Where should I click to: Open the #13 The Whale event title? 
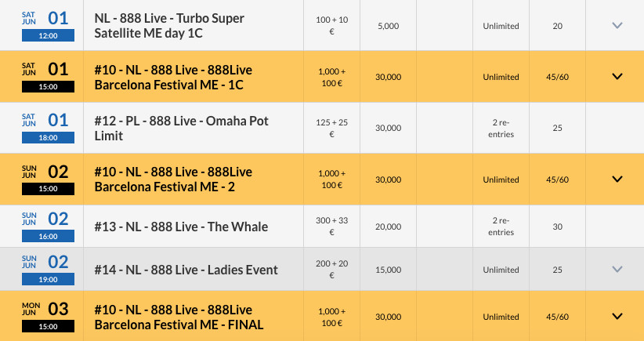pos(181,227)
